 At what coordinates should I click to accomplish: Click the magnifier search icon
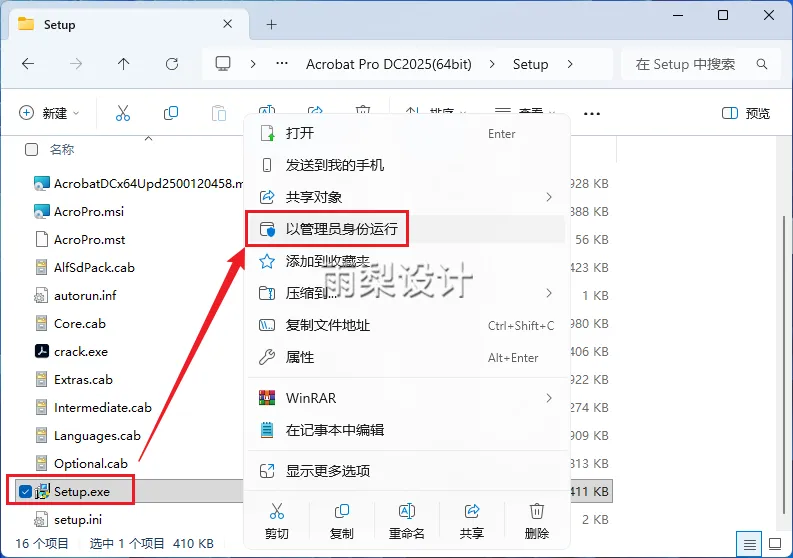tap(762, 64)
